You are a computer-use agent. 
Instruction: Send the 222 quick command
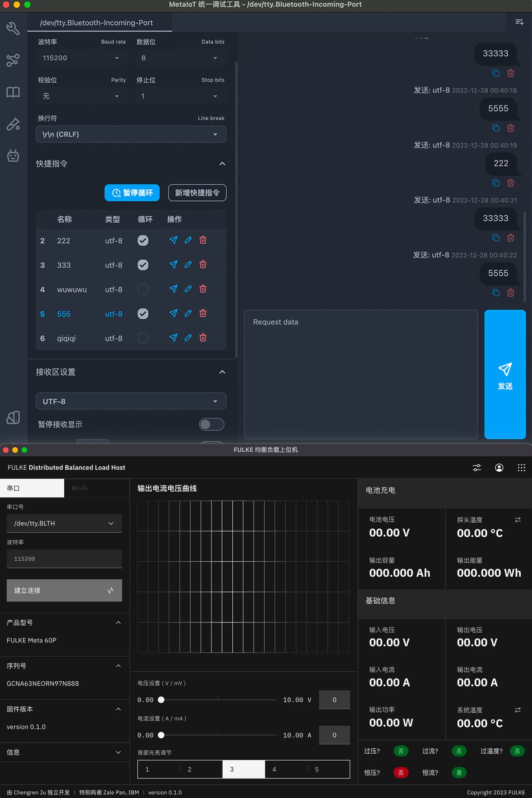point(173,240)
